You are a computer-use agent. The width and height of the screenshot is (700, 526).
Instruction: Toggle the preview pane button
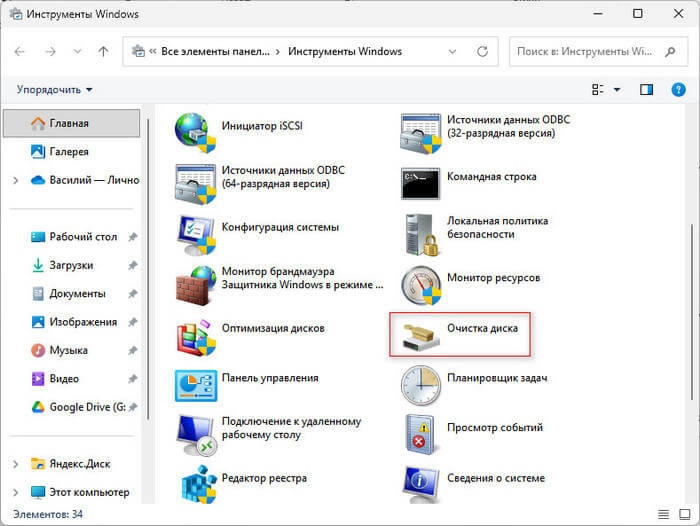645,90
